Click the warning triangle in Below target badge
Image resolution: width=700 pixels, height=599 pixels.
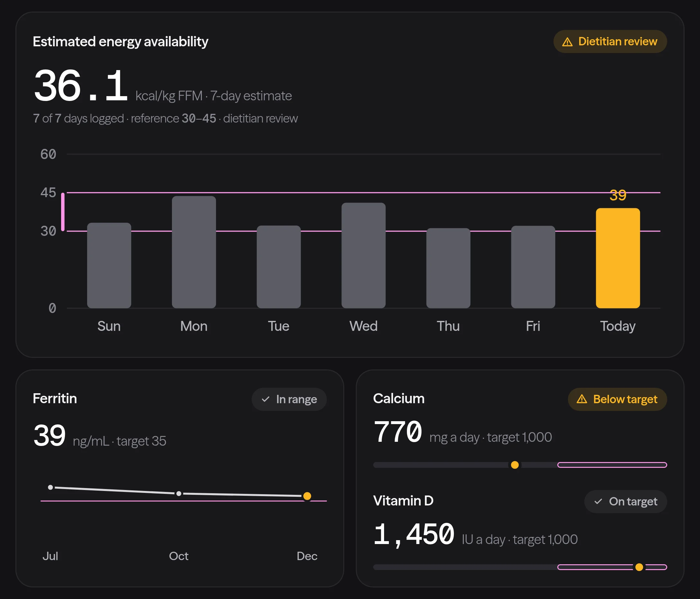[582, 399]
